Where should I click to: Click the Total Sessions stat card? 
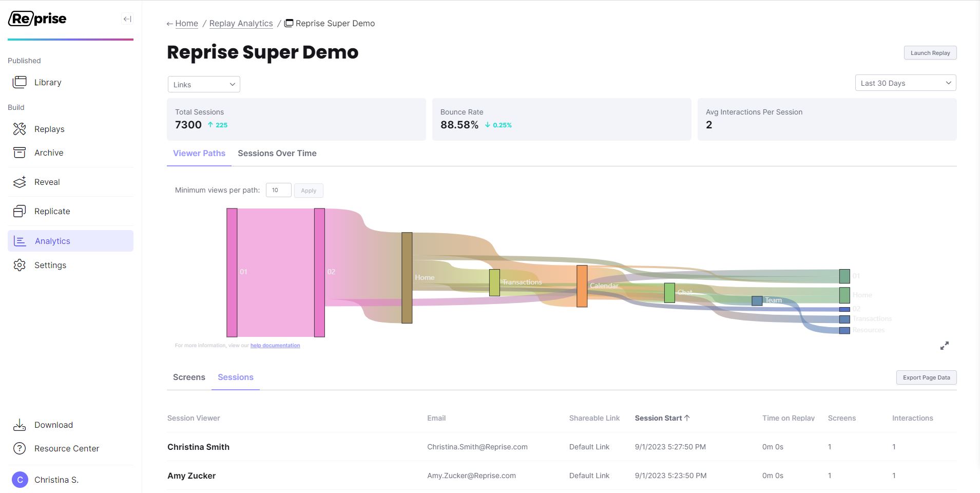296,119
